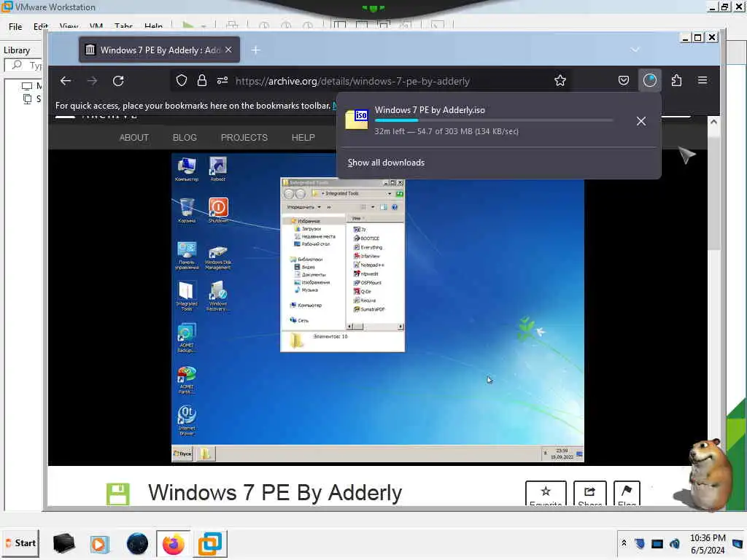Screen dimensions: 747x560
Task: Select the Windows 7 PE By Adderly tab
Action: tap(159, 50)
